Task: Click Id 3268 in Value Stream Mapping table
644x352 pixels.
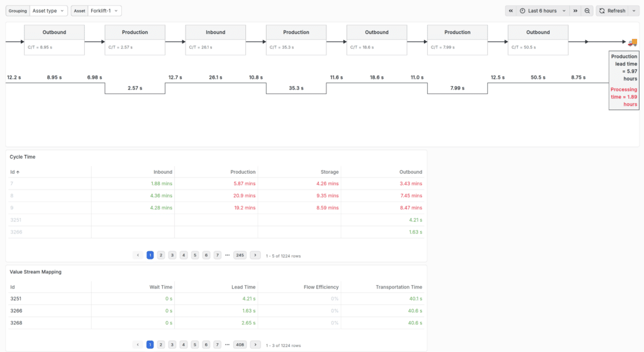Action: 16,323
